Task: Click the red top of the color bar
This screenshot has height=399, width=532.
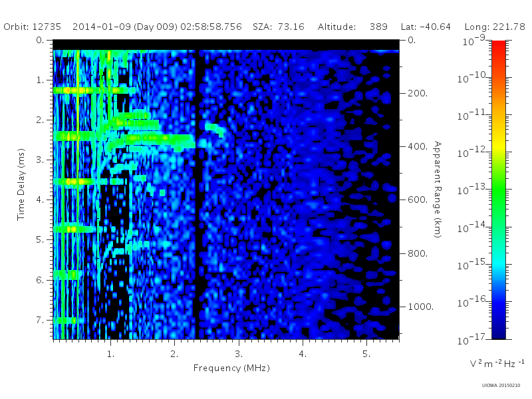Action: (498, 46)
